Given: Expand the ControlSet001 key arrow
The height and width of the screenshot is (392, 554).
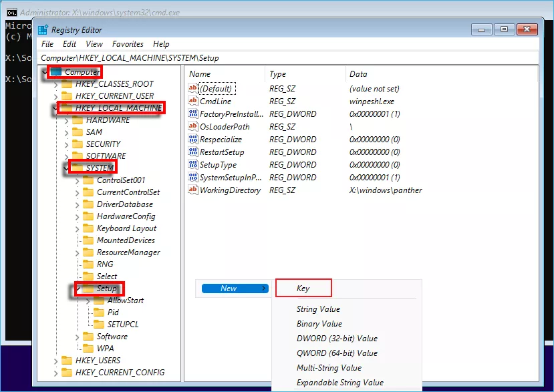Looking at the screenshot, I should point(78,181).
